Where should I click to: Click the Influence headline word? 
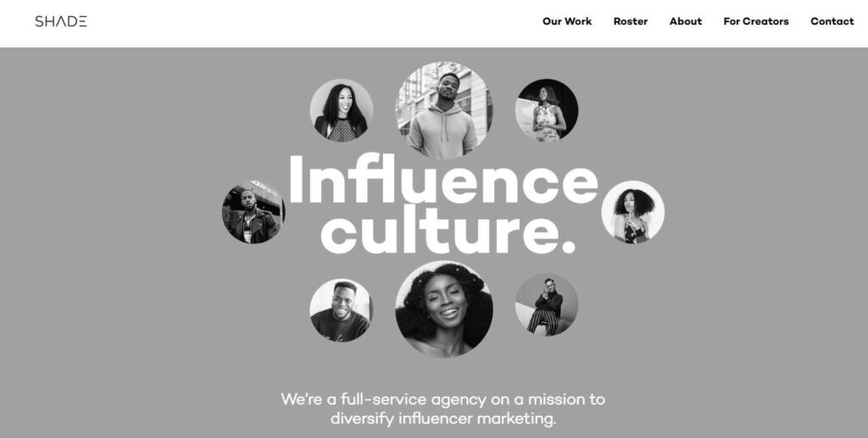pyautogui.click(x=442, y=180)
